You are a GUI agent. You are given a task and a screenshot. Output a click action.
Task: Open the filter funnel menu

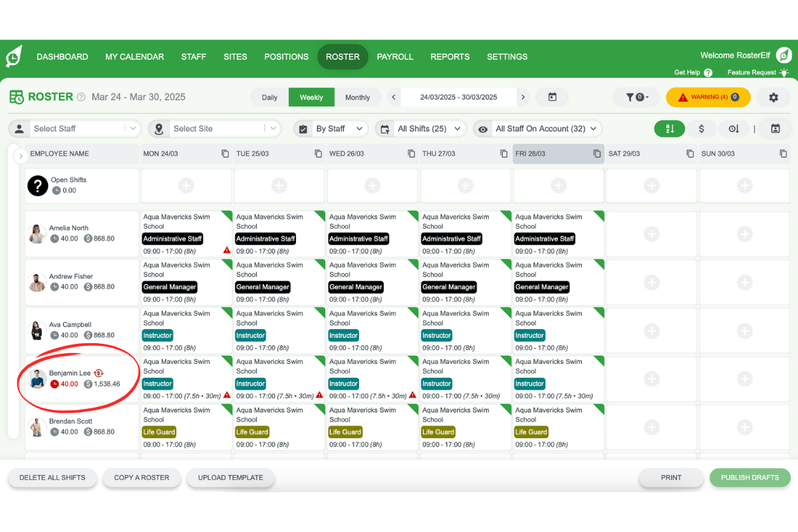(x=634, y=97)
